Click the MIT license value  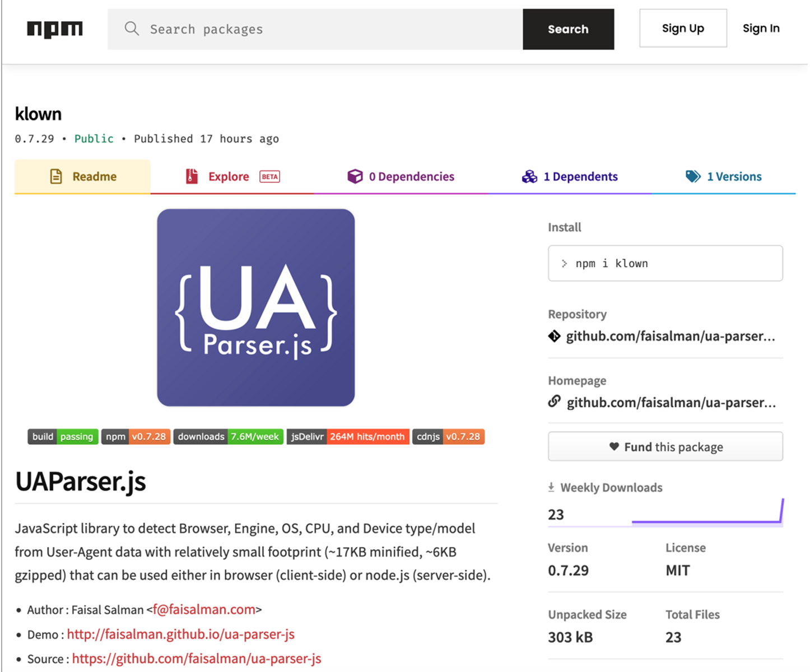coord(678,570)
